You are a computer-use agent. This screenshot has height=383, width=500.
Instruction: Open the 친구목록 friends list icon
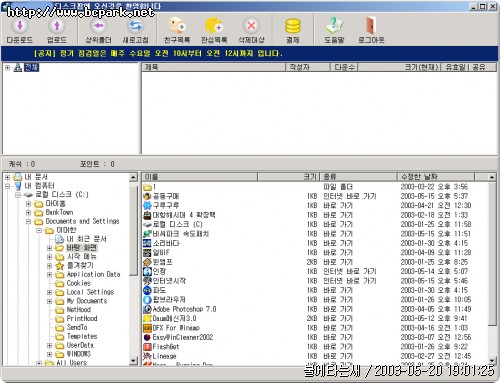[177, 26]
